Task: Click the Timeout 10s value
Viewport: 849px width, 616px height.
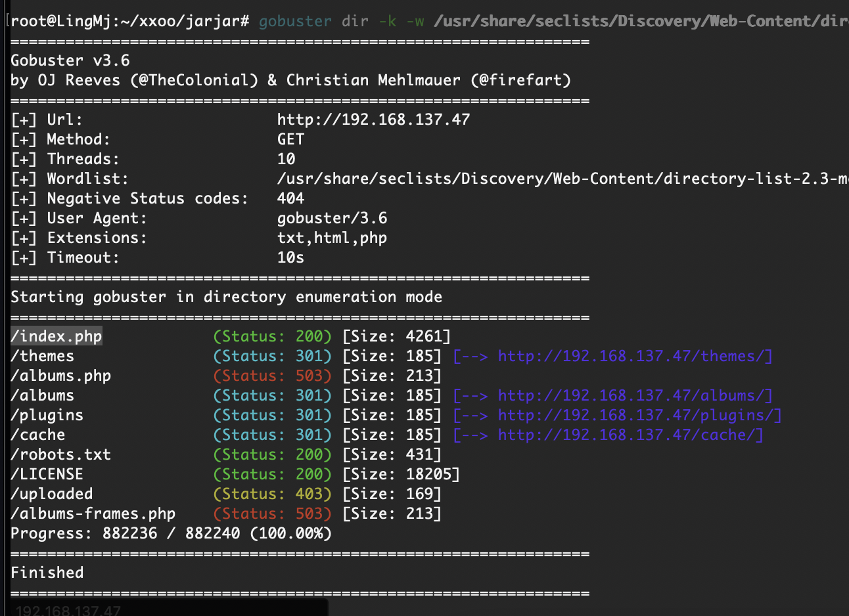Action: pyautogui.click(x=291, y=257)
